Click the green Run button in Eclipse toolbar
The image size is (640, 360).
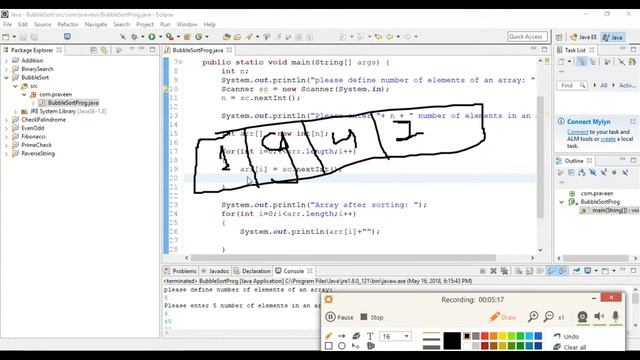coord(152,37)
